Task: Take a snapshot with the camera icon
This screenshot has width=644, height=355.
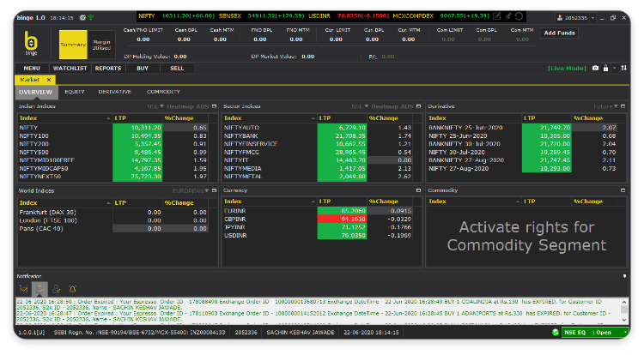Action: [x=595, y=68]
